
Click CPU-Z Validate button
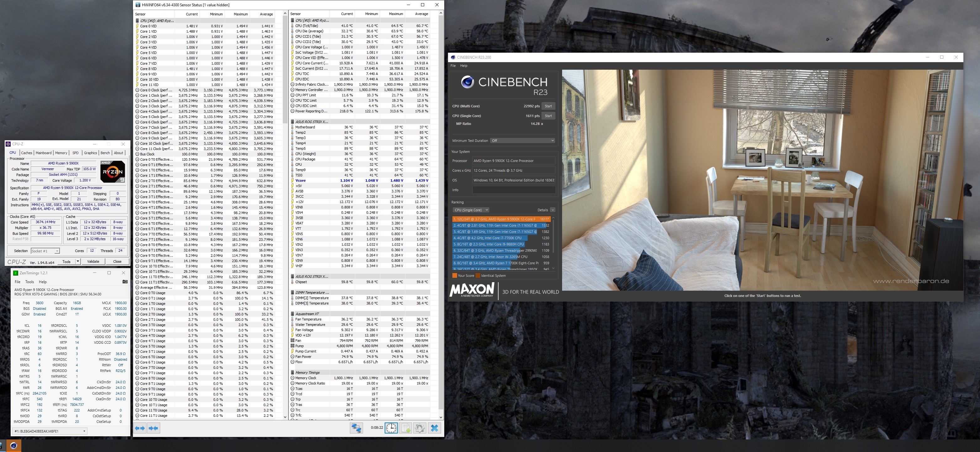pos(93,261)
